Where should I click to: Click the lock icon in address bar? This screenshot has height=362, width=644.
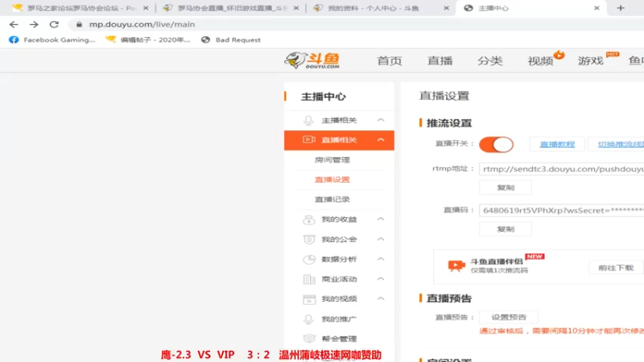79,25
